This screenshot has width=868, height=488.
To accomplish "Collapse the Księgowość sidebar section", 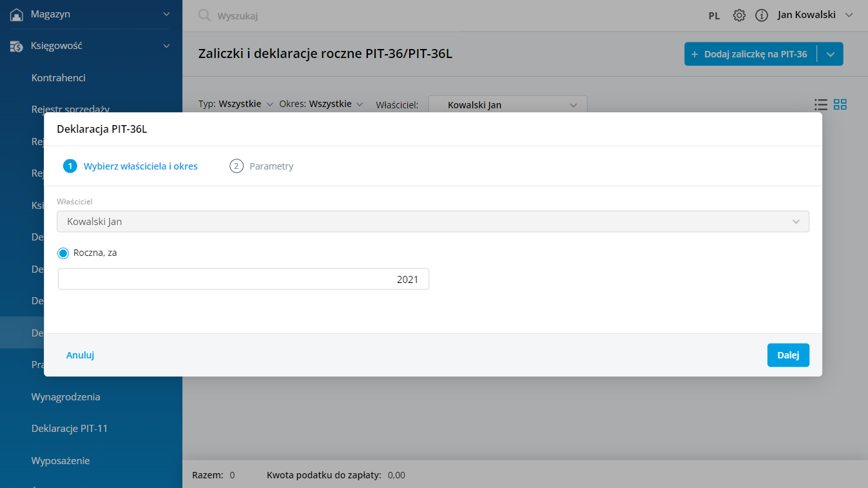I will point(166,46).
